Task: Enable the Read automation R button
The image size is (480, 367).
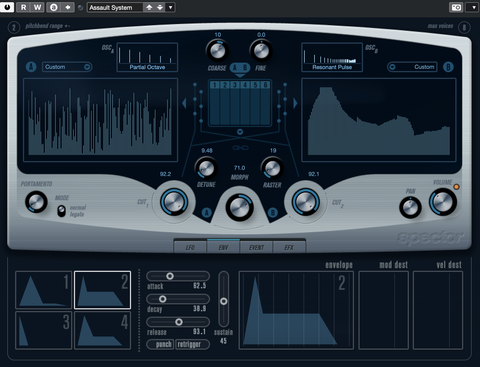Action: [x=23, y=7]
